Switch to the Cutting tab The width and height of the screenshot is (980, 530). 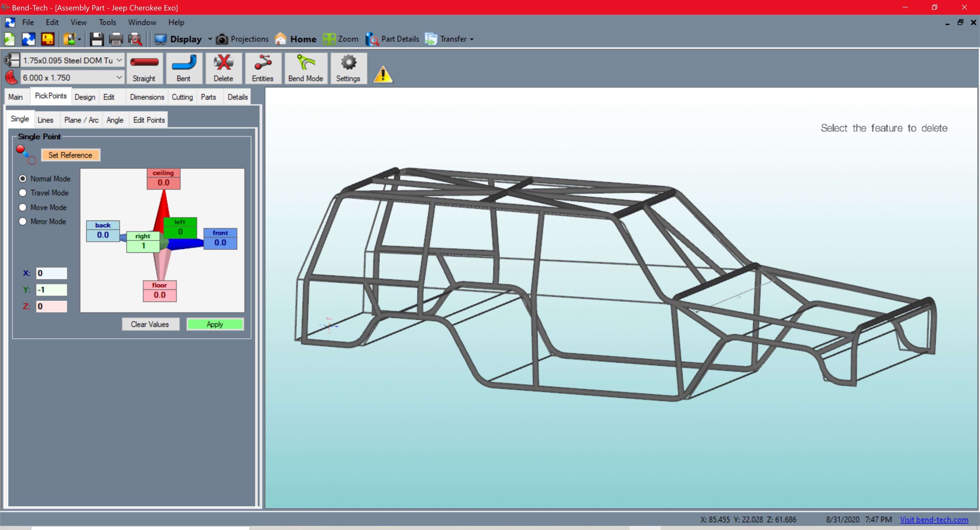click(x=182, y=97)
